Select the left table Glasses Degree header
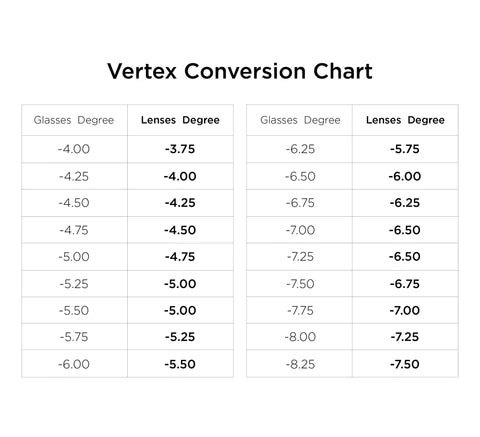The height and width of the screenshot is (437, 480). pos(74,120)
